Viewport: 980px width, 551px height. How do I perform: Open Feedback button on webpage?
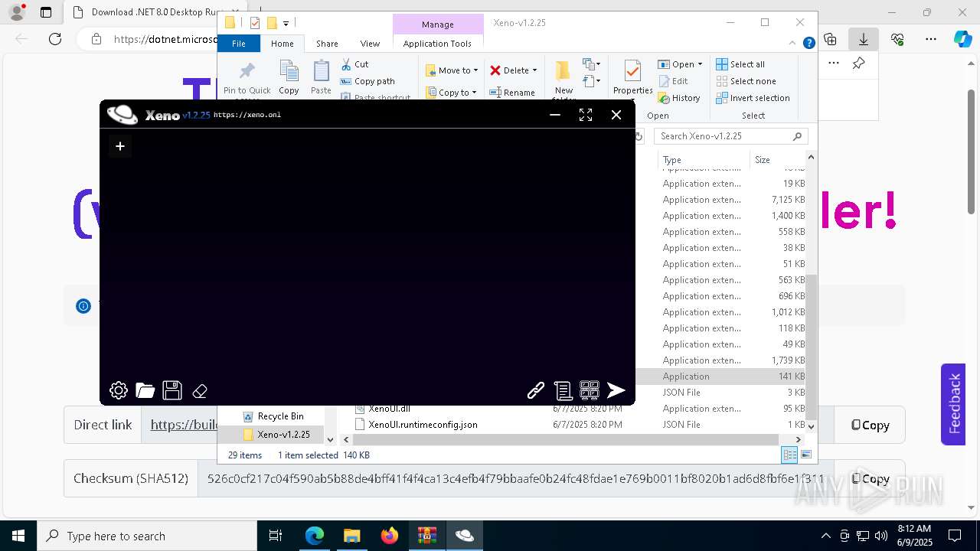click(x=953, y=403)
